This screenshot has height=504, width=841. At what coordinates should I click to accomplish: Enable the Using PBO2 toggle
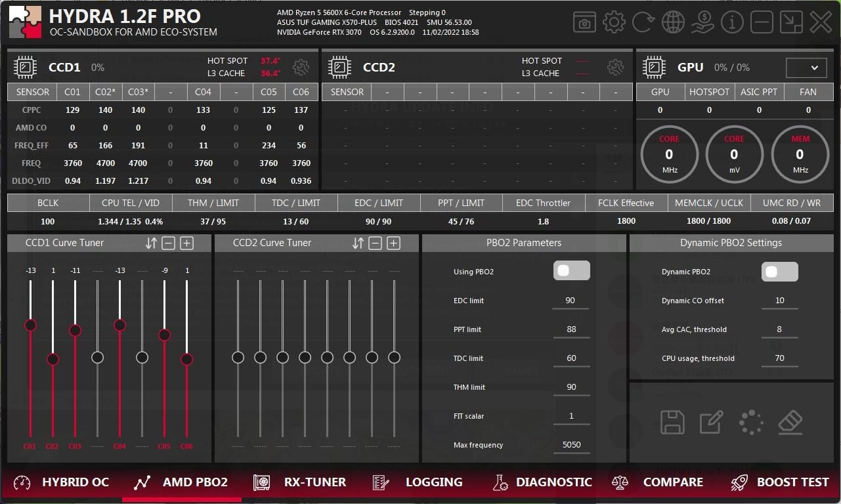[571, 271]
